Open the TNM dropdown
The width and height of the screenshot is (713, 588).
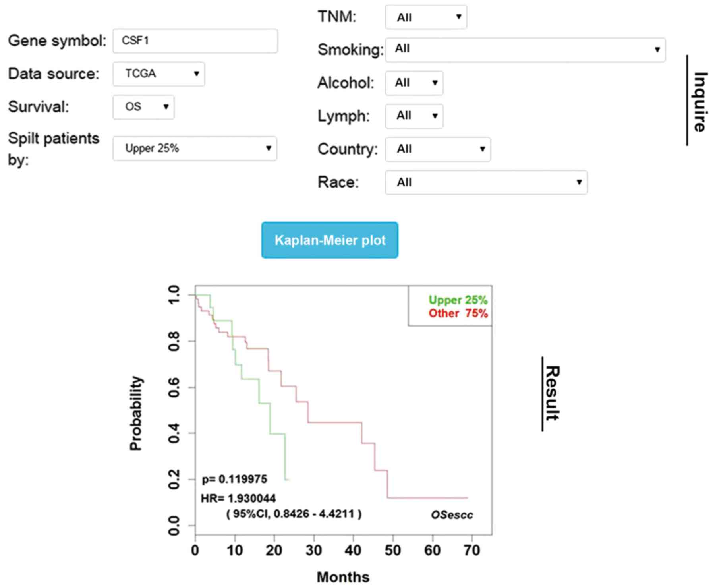426,17
